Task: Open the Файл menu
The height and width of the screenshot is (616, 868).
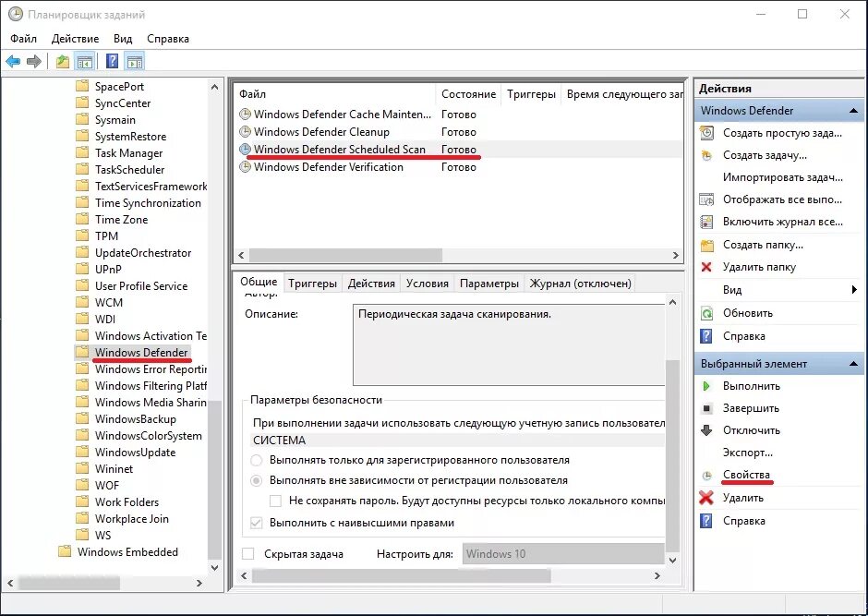Action: tap(23, 39)
